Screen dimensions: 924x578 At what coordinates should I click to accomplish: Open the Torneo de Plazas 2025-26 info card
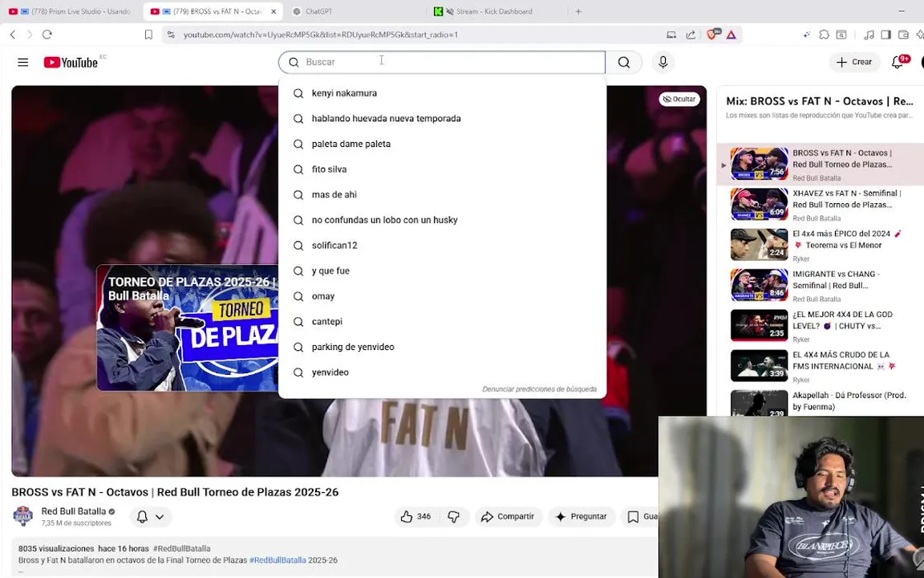(x=188, y=328)
